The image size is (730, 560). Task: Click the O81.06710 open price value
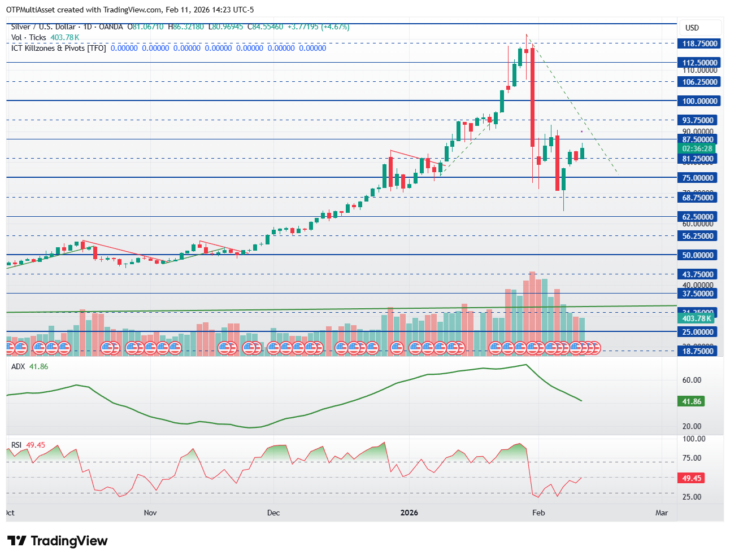coord(145,27)
